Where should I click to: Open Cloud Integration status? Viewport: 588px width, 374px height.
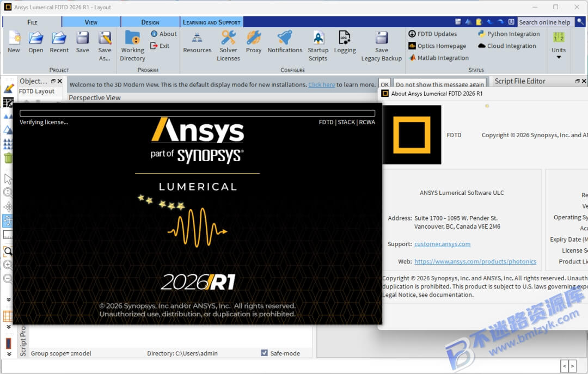(507, 46)
